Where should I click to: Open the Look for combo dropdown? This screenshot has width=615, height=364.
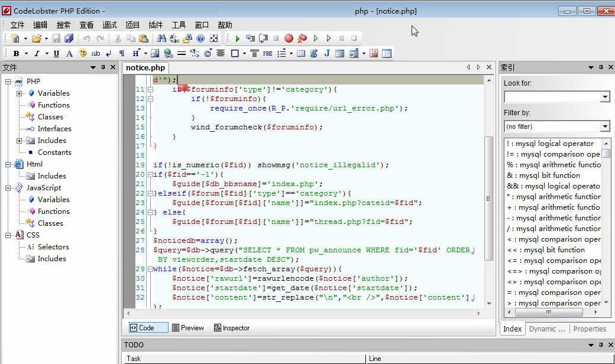point(605,96)
